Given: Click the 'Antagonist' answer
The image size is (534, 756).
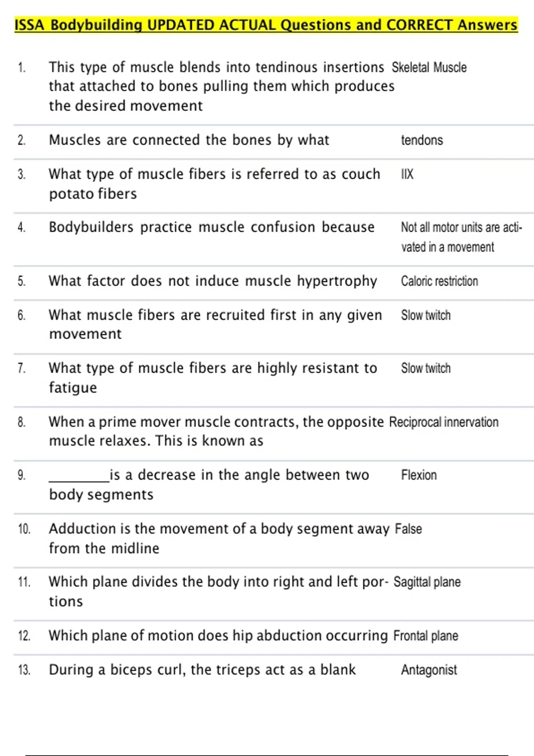Looking at the screenshot, I should [x=429, y=670].
